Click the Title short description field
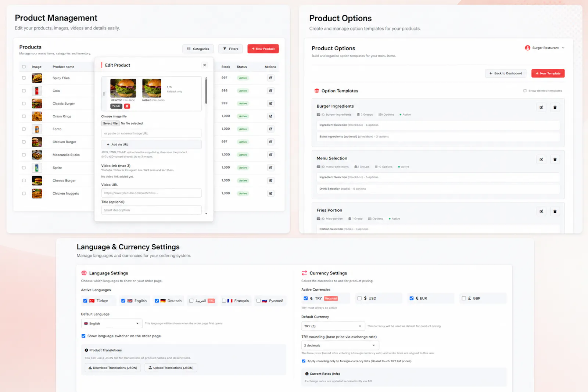This screenshot has width=588, height=392. pyautogui.click(x=151, y=210)
